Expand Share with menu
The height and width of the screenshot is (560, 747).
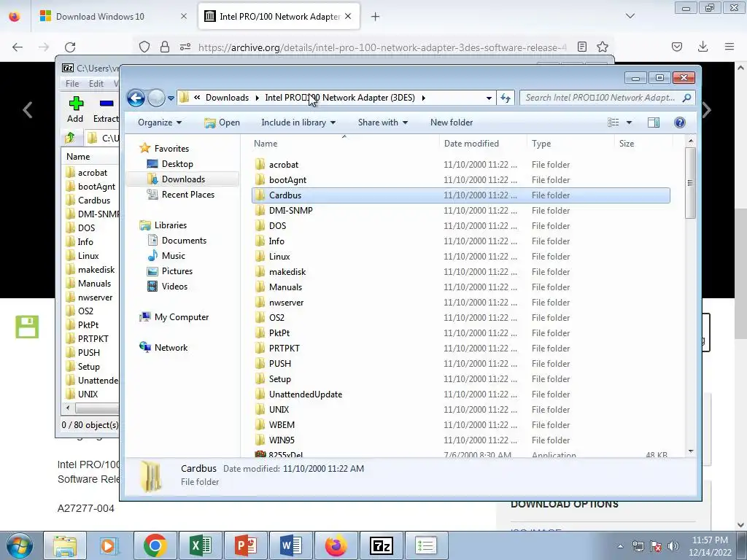(382, 122)
